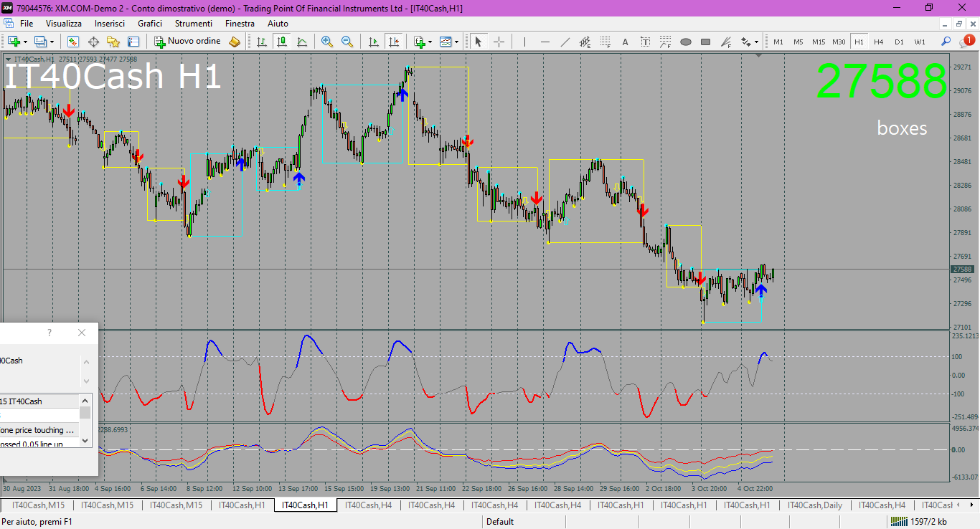Switch chart to candlesticks mode

282,42
